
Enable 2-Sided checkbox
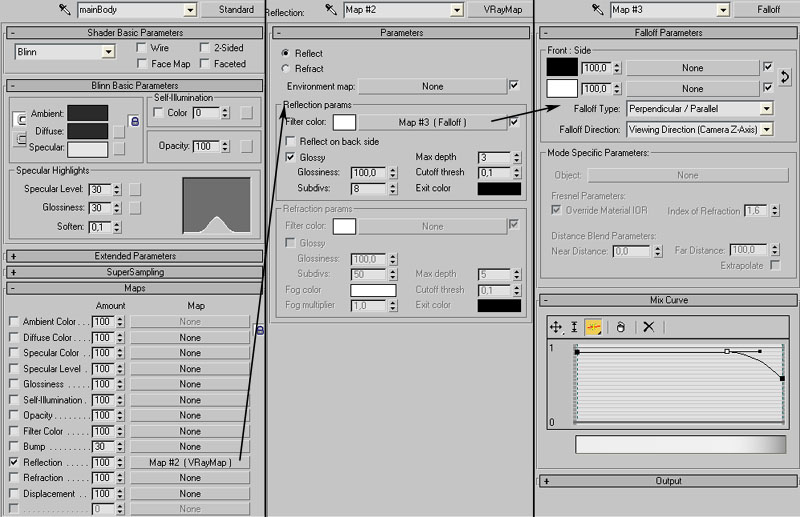pos(205,48)
